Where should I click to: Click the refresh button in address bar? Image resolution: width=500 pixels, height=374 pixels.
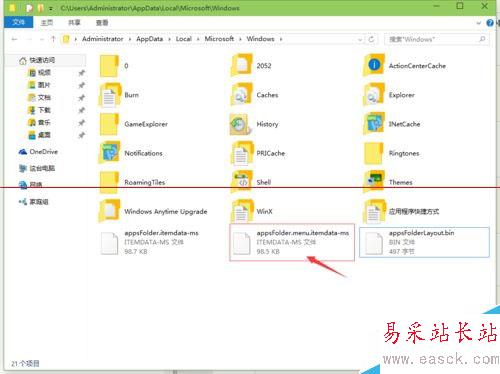point(371,39)
